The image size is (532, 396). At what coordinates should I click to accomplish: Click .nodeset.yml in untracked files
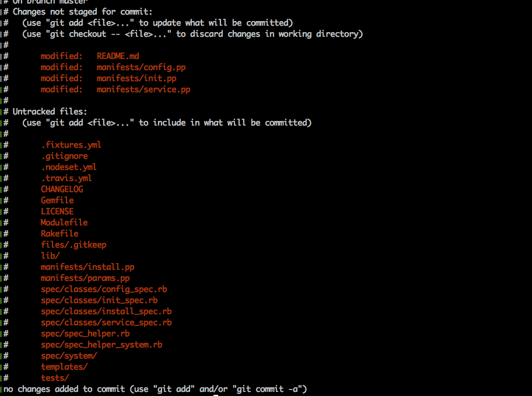[69, 167]
